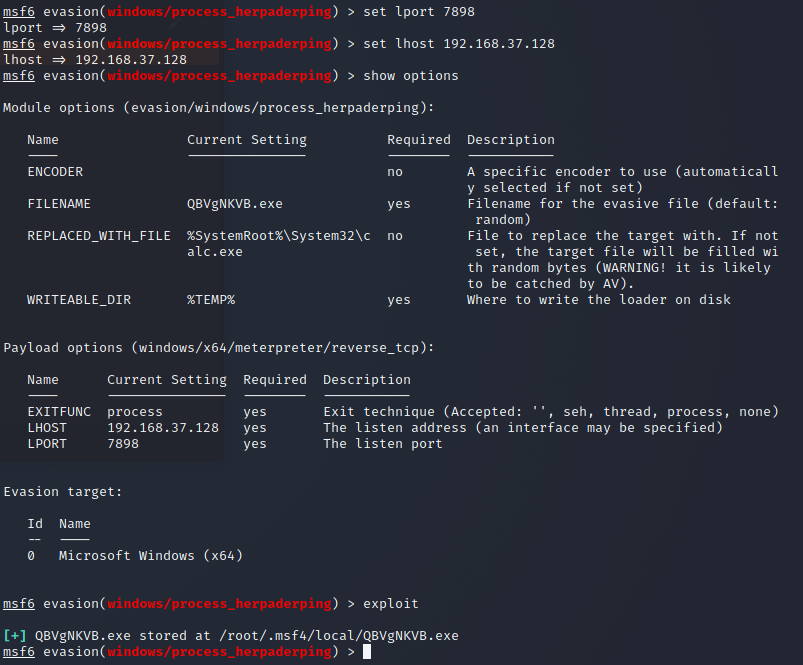Select the 'Module options' heading line

(x=219, y=108)
